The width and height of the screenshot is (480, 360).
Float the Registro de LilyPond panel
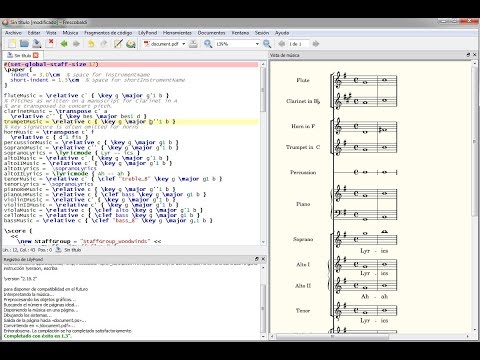[257, 259]
